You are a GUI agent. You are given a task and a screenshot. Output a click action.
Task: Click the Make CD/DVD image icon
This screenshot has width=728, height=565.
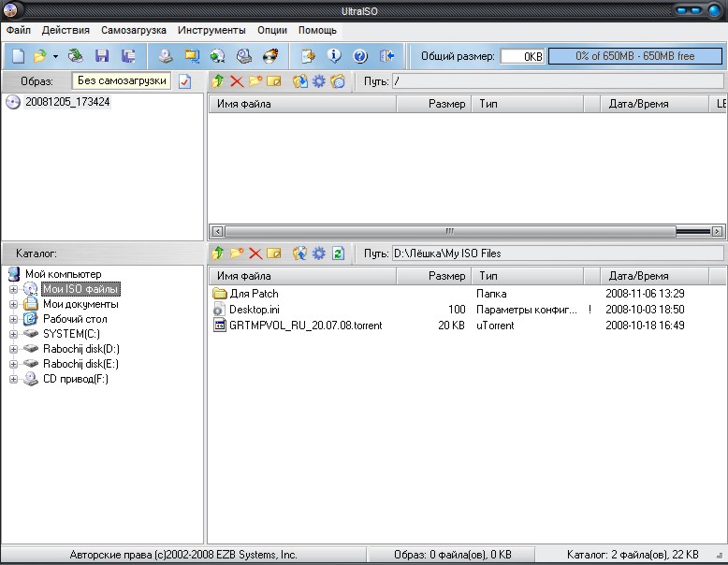click(166, 56)
